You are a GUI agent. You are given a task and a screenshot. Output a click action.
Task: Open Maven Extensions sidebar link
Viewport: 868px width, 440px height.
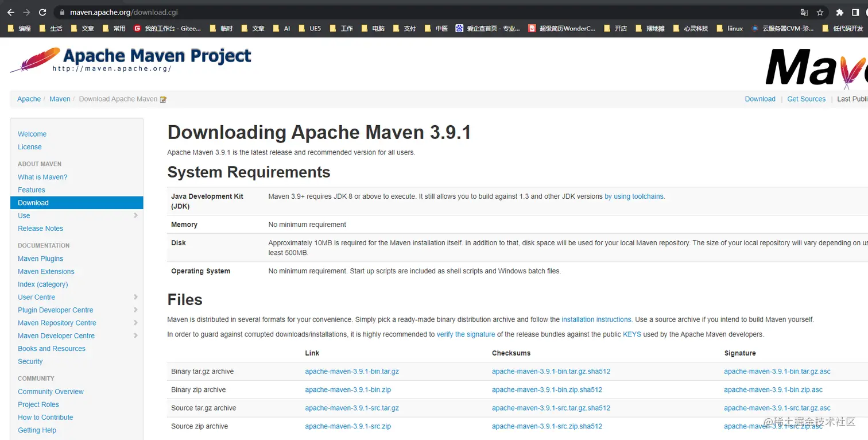click(x=46, y=272)
